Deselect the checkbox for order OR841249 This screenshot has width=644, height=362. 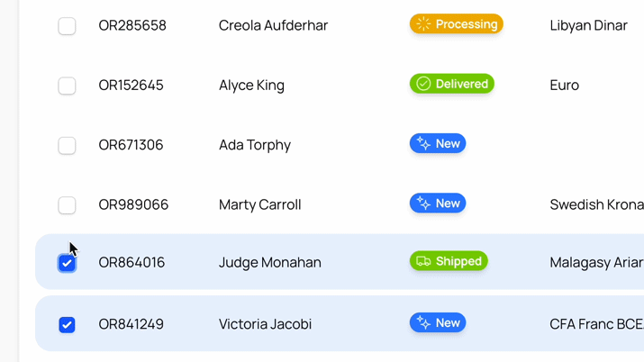[67, 325]
